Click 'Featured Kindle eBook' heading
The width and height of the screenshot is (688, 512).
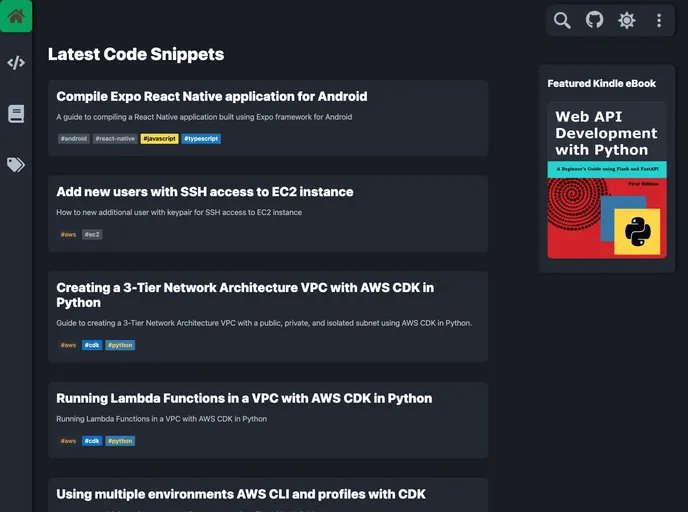point(602,83)
